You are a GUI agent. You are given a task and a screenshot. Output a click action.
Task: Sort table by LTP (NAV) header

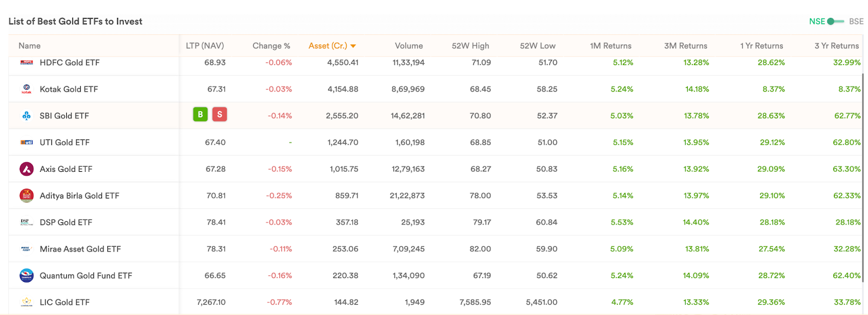click(205, 46)
